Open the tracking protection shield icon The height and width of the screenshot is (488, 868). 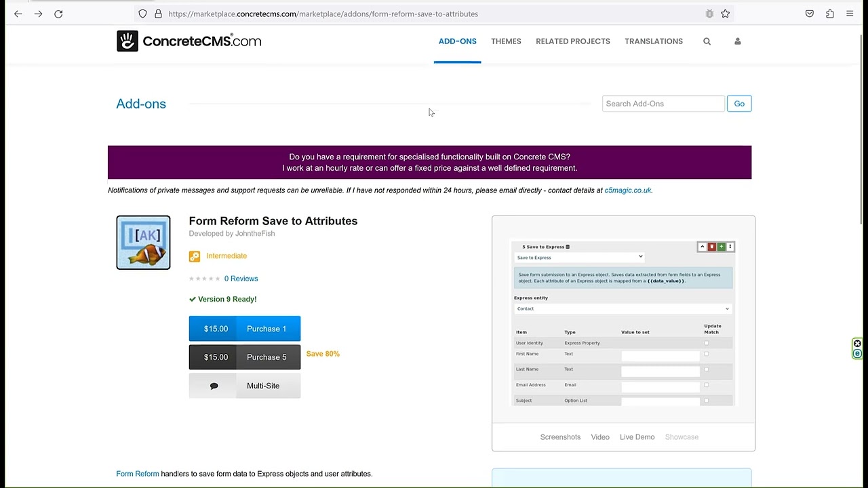pyautogui.click(x=142, y=14)
